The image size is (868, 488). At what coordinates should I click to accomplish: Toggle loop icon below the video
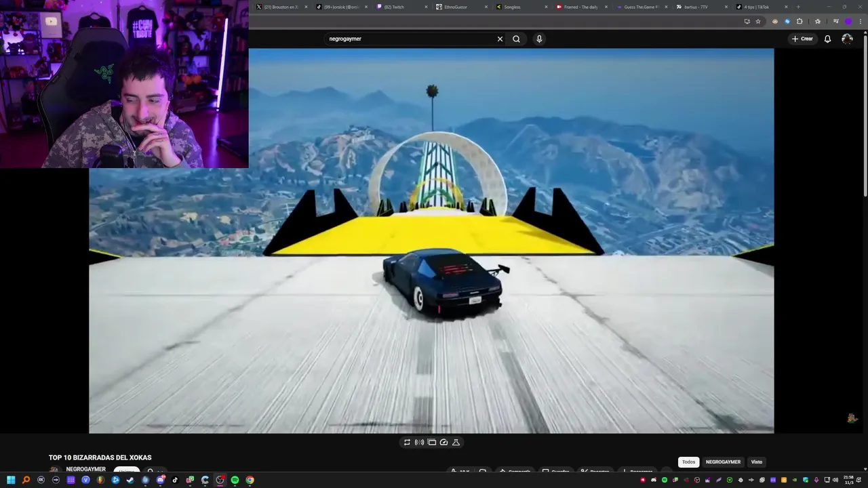tap(407, 442)
